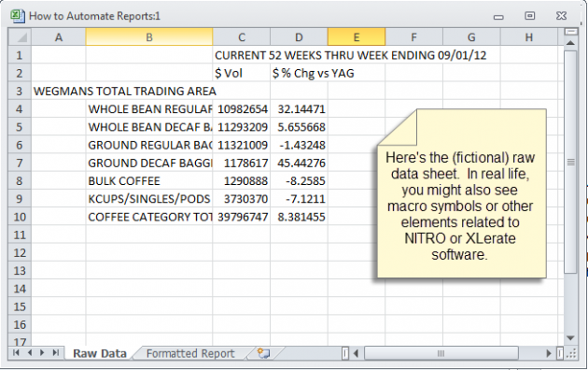Click the vertical split box above scrollbar
The height and width of the screenshot is (370, 588).
pyautogui.click(x=571, y=32)
